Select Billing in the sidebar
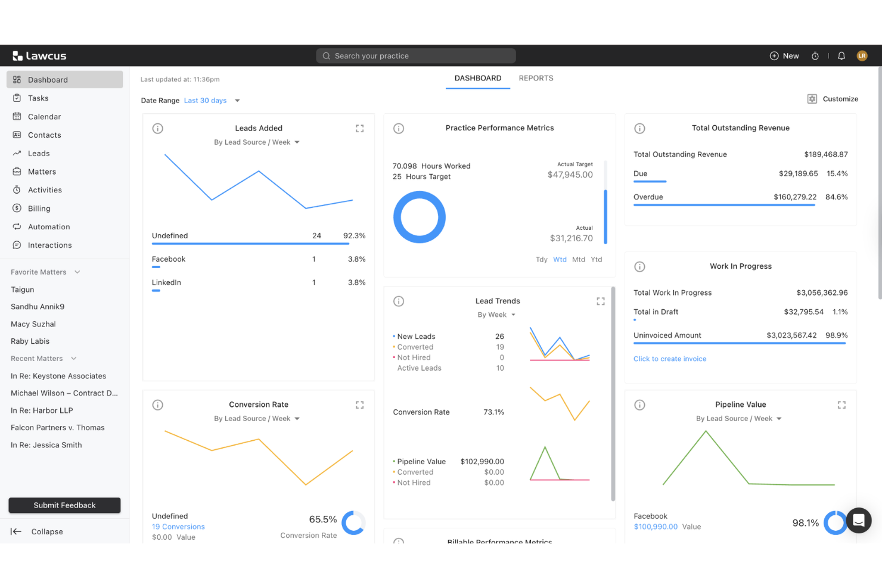Viewport: 882px width, 588px height. pyautogui.click(x=39, y=208)
